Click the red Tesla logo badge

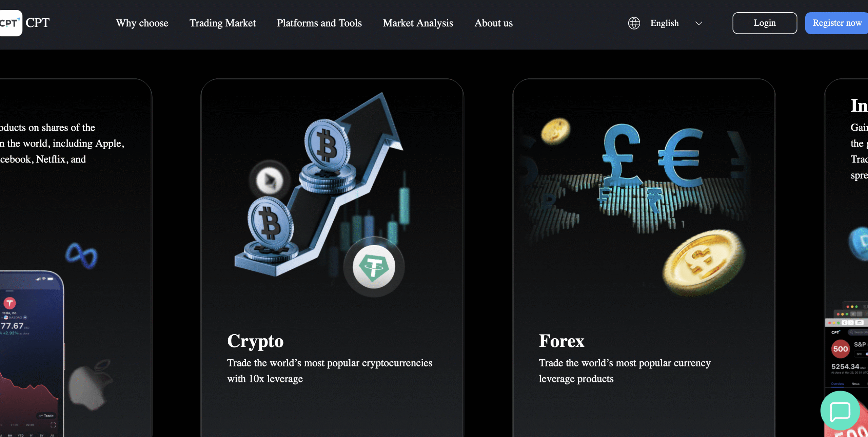pos(9,303)
